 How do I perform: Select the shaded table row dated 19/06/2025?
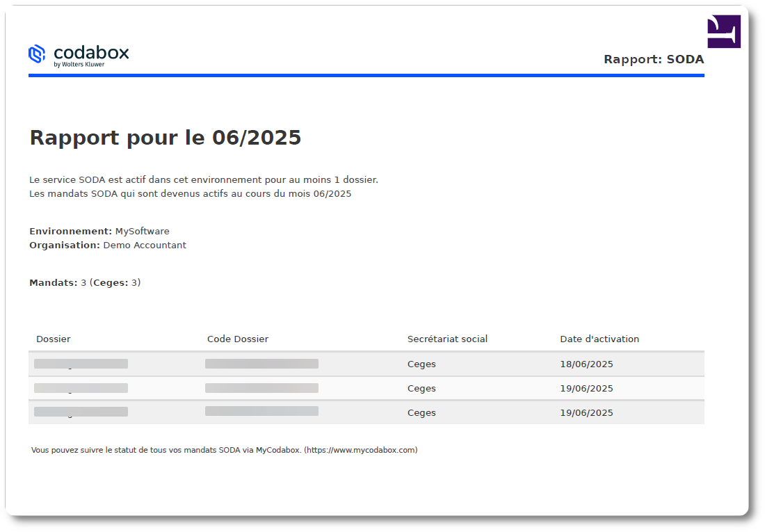(421, 412)
